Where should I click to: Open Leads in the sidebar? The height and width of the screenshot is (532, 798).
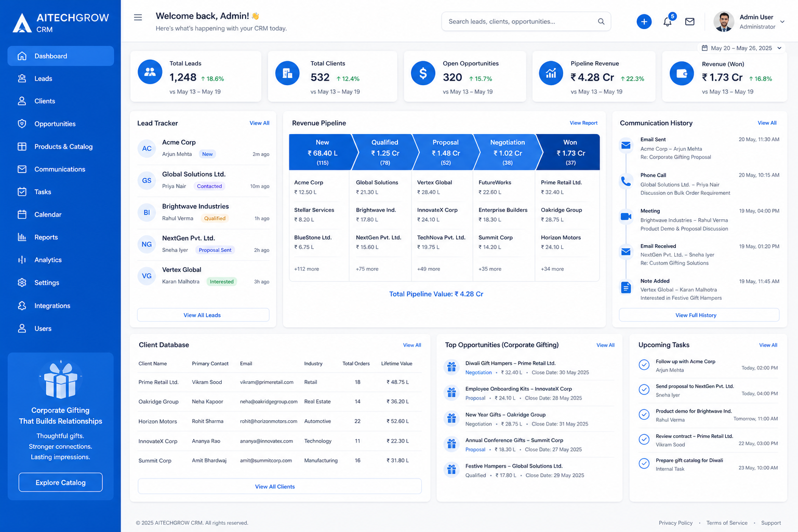point(61,78)
